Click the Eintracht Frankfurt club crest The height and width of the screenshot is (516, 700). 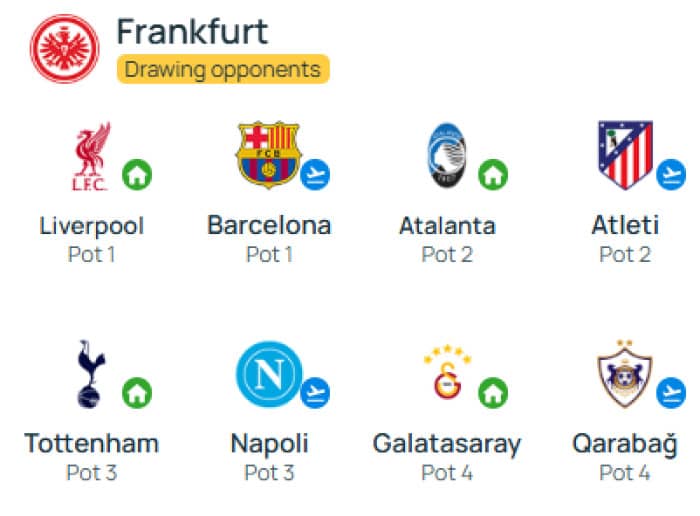[65, 49]
